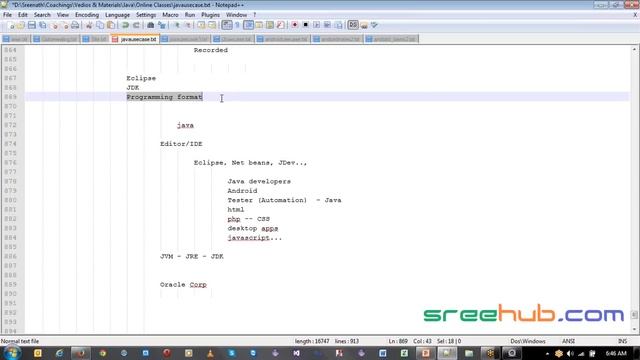Click 'ANSI' encoding in the status bar
This screenshot has width=640, height=360.
click(x=568, y=341)
